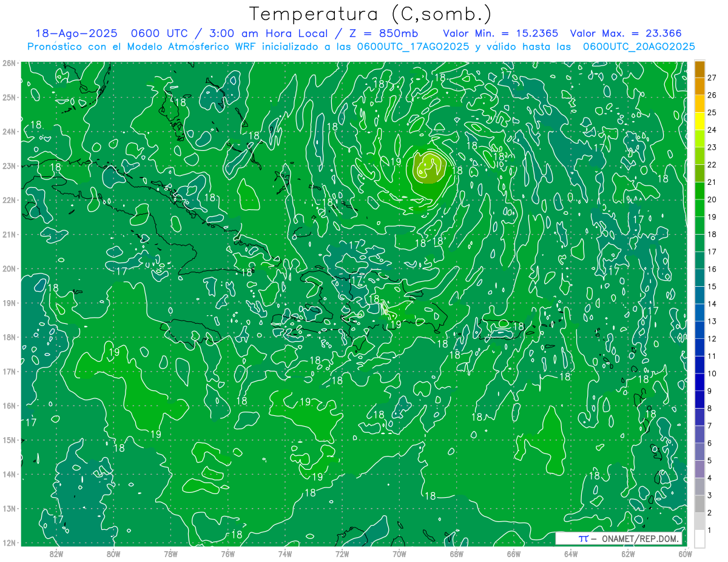
Task: Click the longitude label "78W"
Action: point(170,554)
